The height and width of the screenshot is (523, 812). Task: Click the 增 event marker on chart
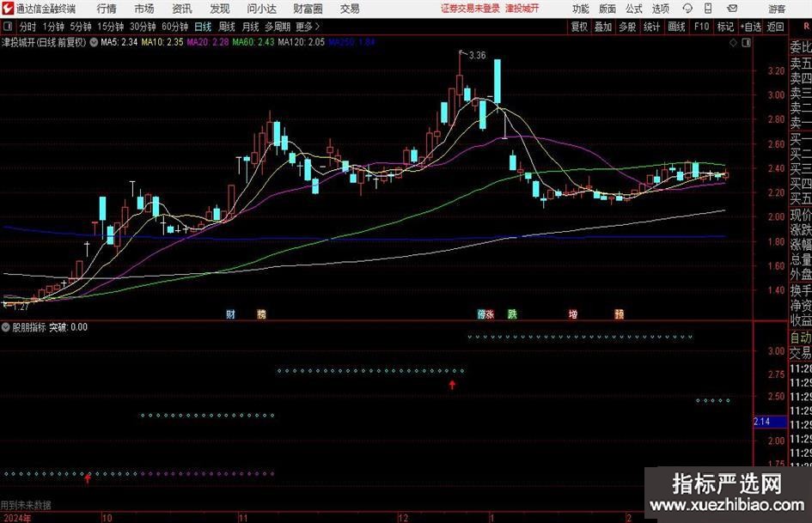(x=573, y=313)
